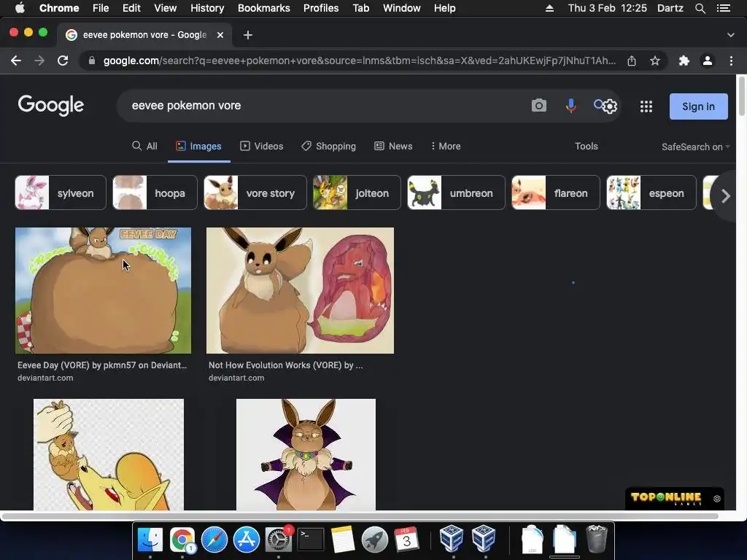Image resolution: width=747 pixels, height=560 pixels.
Task: Click the forward navigation arrow
Action: click(39, 61)
